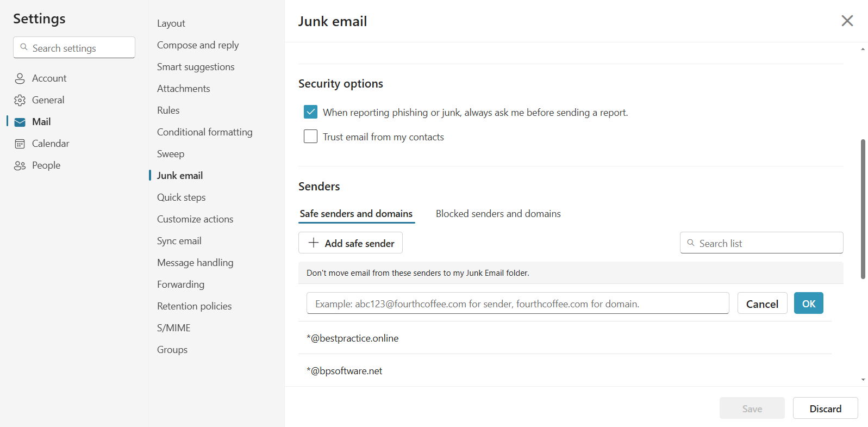Open Compose and reply settings
The width and height of the screenshot is (868, 427).
pyautogui.click(x=198, y=45)
